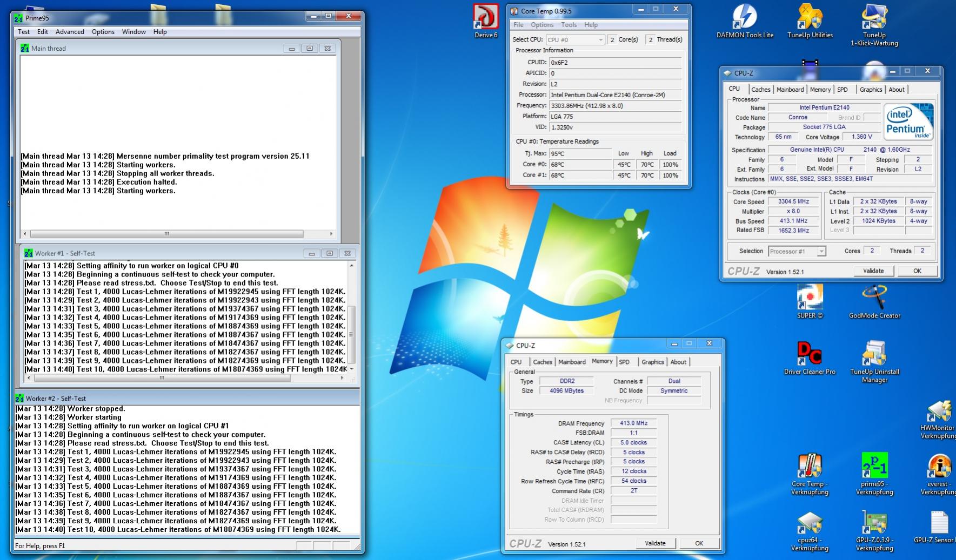Click OK in the CPU-Z processor window
Viewport: 956px width, 560px height.
click(x=917, y=271)
